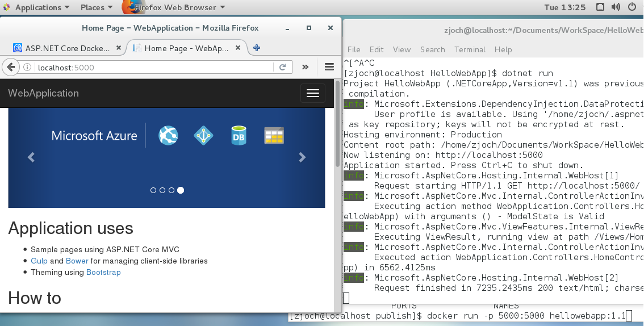Click 'Sample pages using ASP.NET Core MVC' item
Image resolution: width=644 pixels, height=326 pixels.
[104, 249]
